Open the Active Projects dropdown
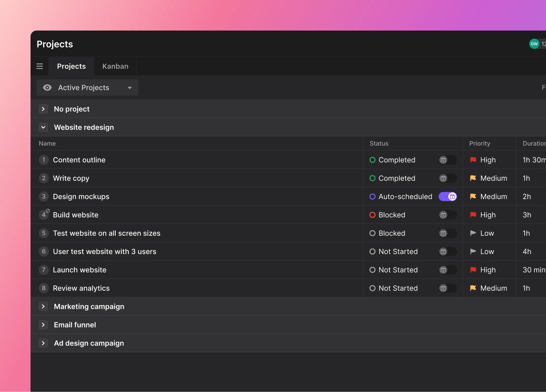Viewport: 546px width, 392px height. (x=130, y=88)
